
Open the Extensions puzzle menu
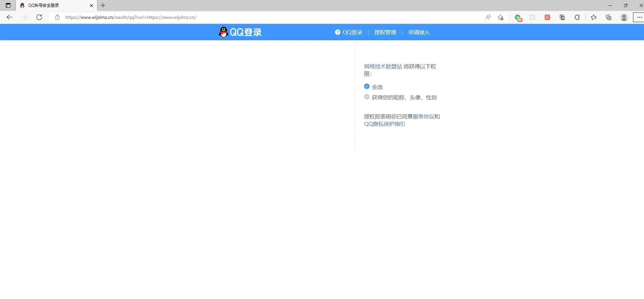tap(577, 17)
